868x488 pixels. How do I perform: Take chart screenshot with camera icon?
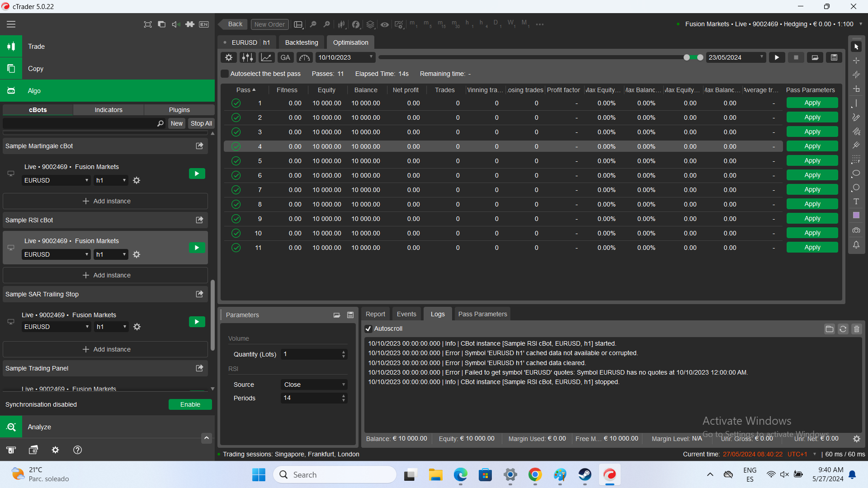point(856,230)
